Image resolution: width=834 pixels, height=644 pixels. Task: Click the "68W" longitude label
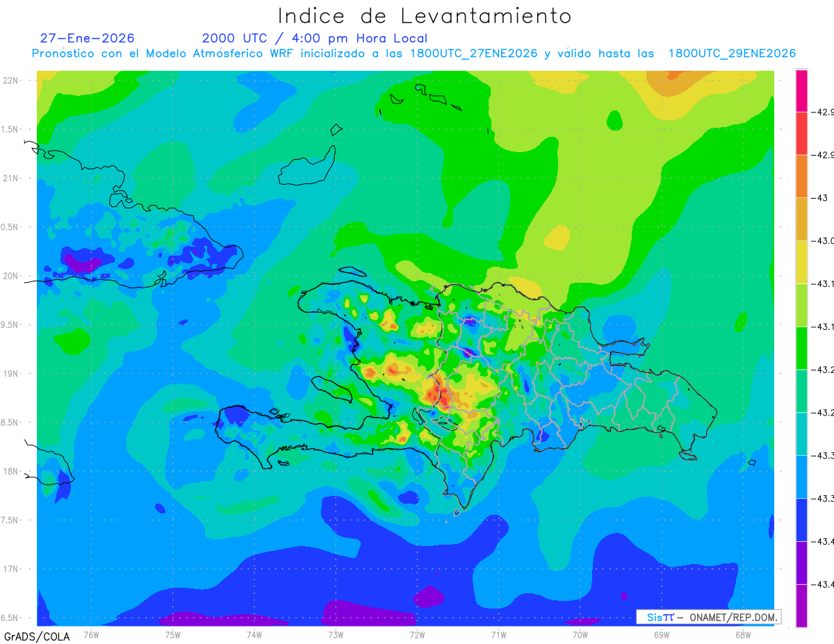pos(743,634)
